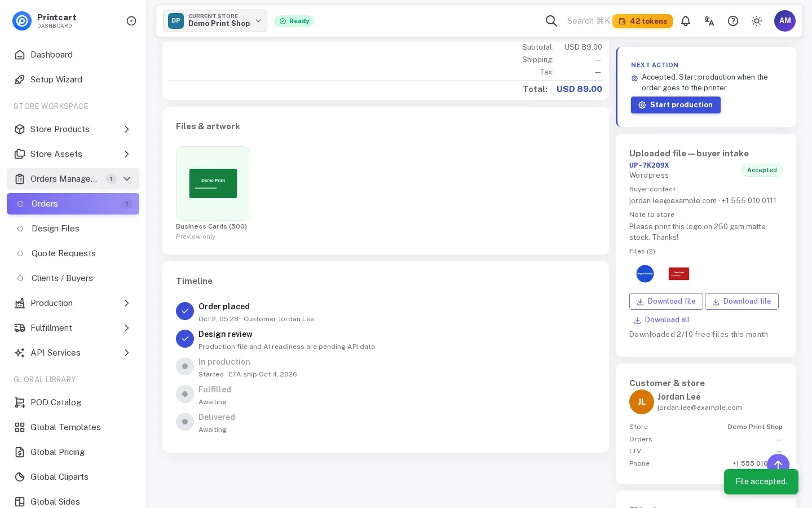Select the Orders sidebar item

click(x=73, y=204)
